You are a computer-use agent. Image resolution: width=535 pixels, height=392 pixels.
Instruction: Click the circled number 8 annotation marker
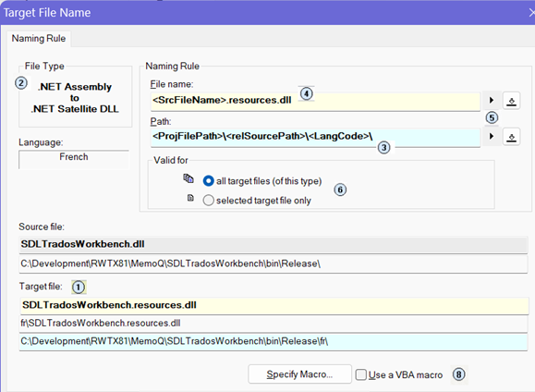[x=459, y=374]
